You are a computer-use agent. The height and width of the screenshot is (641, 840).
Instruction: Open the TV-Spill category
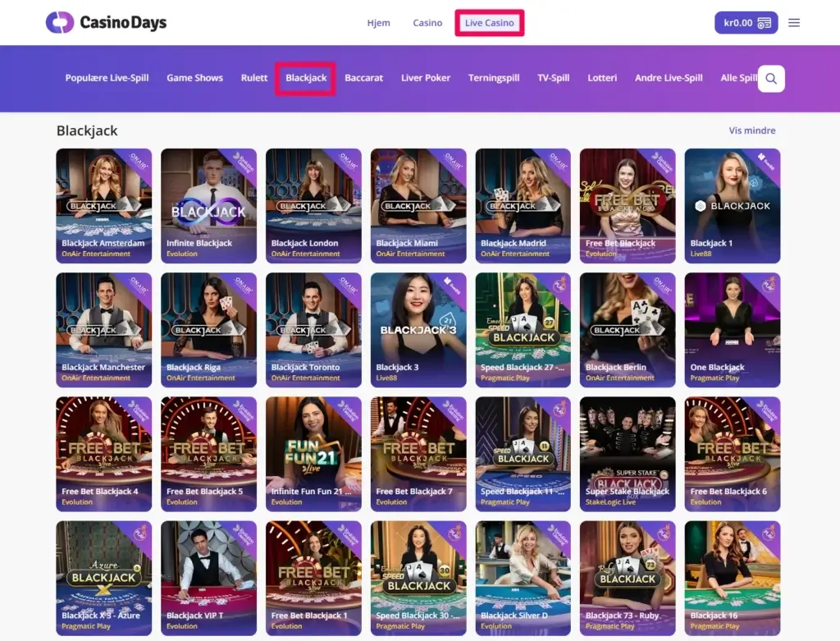point(554,78)
